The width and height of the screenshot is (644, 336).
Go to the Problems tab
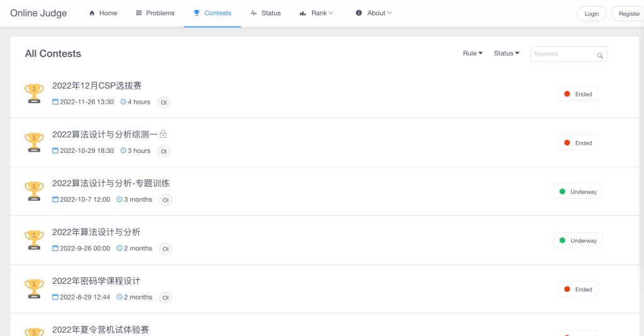(x=155, y=13)
